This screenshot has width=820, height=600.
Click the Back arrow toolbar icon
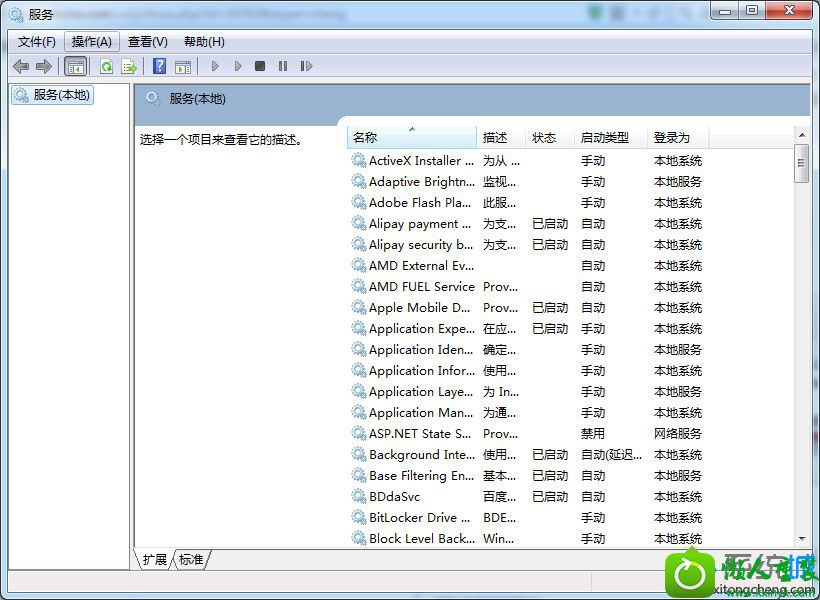pyautogui.click(x=21, y=66)
